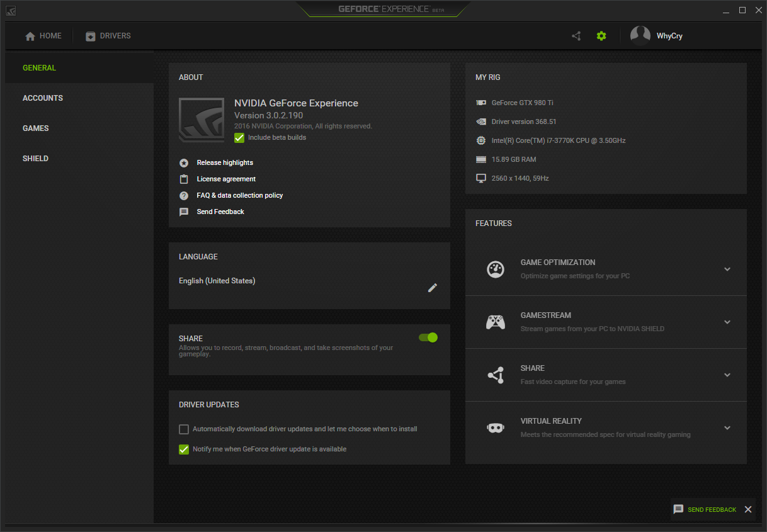Click the FAQ question mark icon
Image resolution: width=767 pixels, height=532 pixels.
(184, 195)
